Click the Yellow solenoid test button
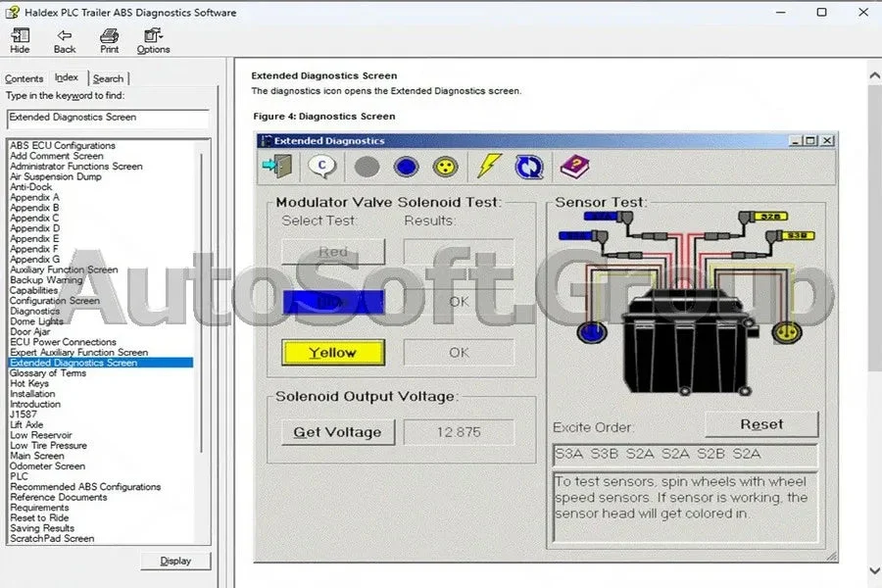The image size is (882, 588). (333, 353)
